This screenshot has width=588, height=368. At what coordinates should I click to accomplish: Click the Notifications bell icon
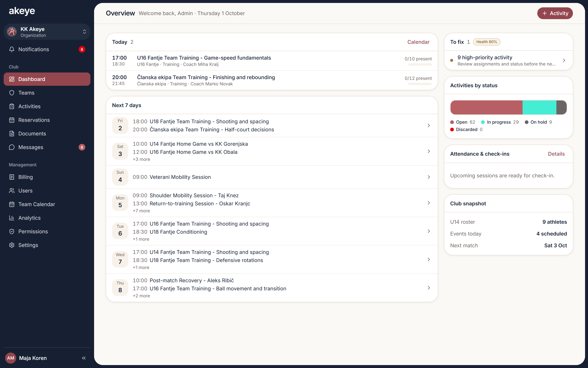(12, 49)
